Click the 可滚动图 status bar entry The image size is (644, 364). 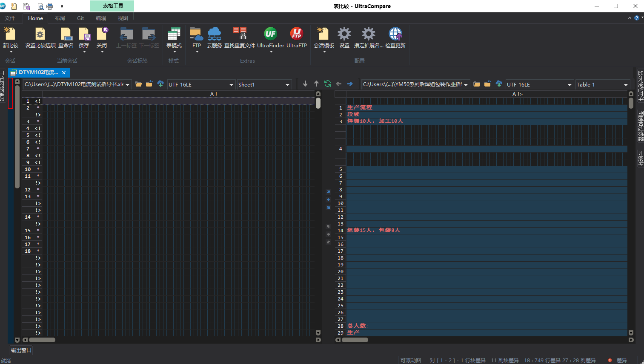point(410,360)
